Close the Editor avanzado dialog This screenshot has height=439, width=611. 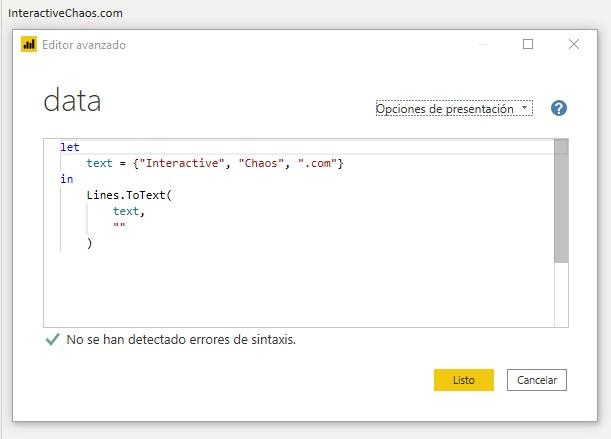coord(574,45)
